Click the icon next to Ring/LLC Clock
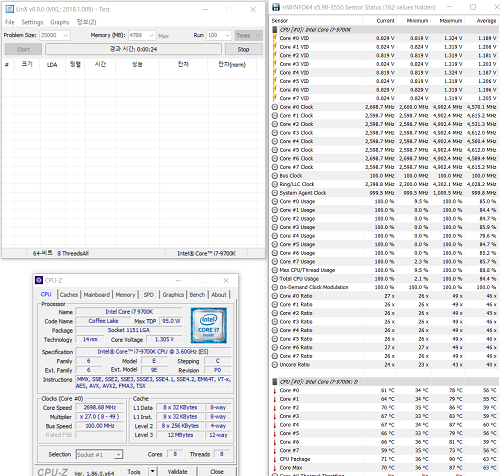This screenshot has width=500, height=476. click(275, 184)
